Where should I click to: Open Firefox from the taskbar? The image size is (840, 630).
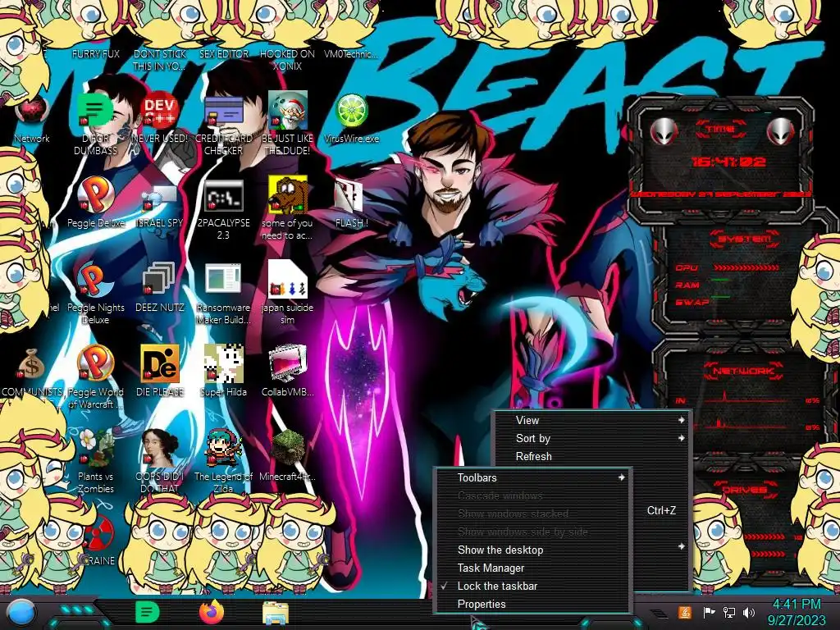tap(212, 612)
